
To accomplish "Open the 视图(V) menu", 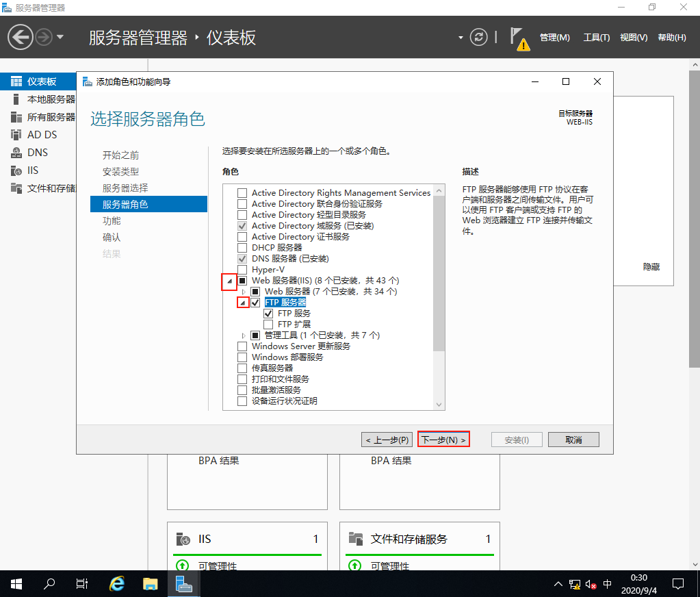I will (x=634, y=38).
